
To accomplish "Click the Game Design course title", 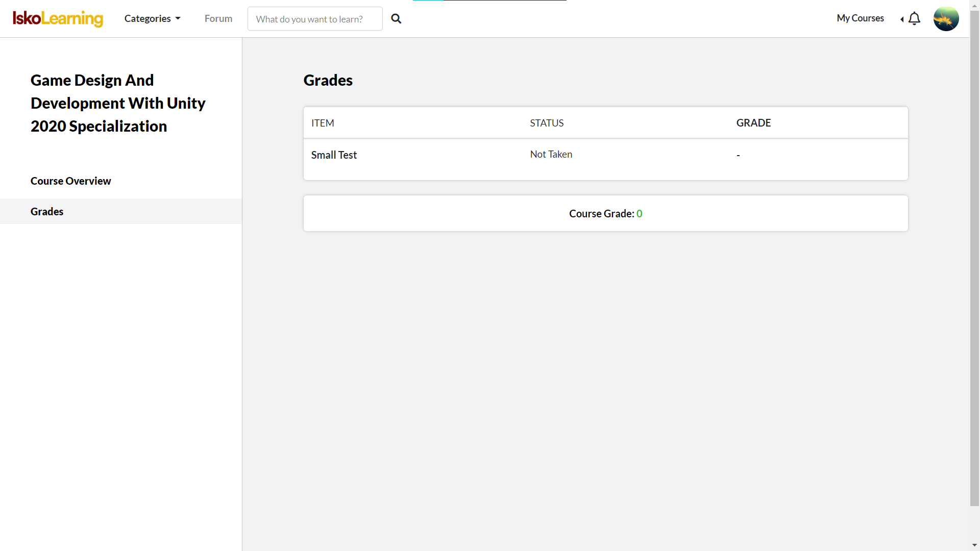I will (117, 103).
